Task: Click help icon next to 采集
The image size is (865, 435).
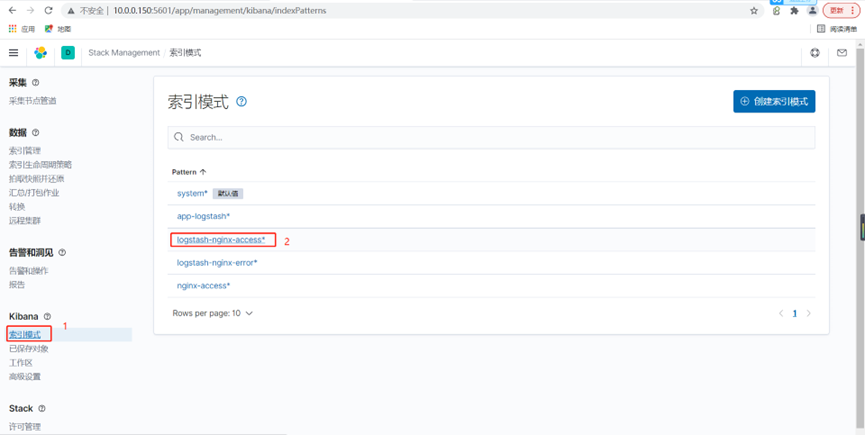Action: [x=36, y=83]
